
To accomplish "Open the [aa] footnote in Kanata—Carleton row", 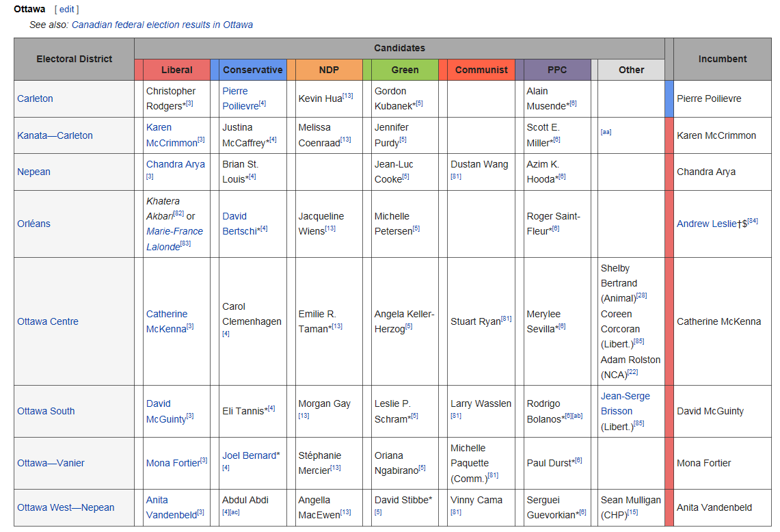I will tap(606, 131).
